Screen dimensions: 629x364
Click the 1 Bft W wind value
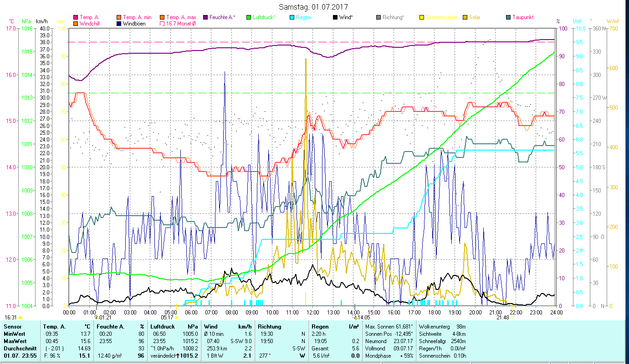coord(214,356)
